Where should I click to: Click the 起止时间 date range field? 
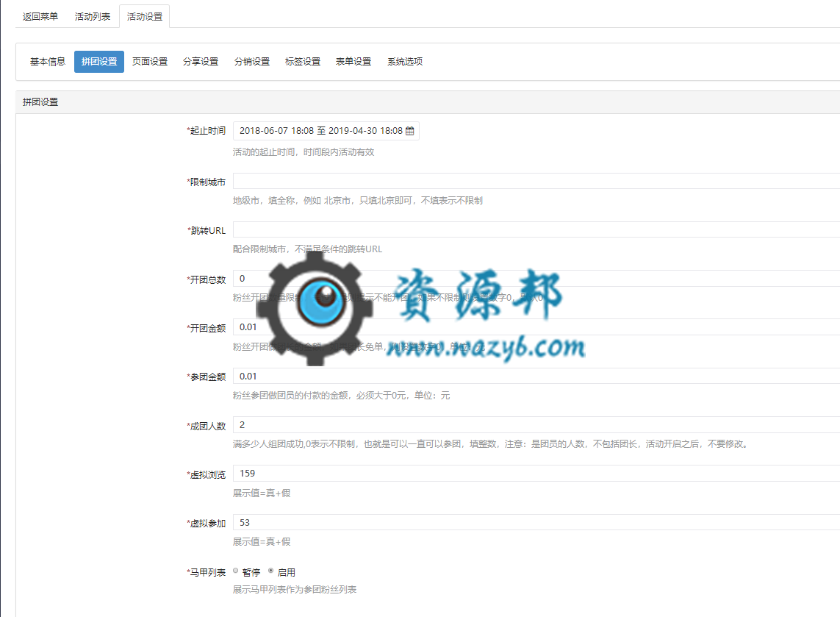pos(326,131)
